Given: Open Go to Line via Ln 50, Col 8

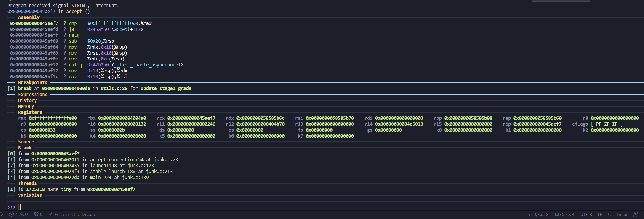Looking at the screenshot, I should click(537, 215).
